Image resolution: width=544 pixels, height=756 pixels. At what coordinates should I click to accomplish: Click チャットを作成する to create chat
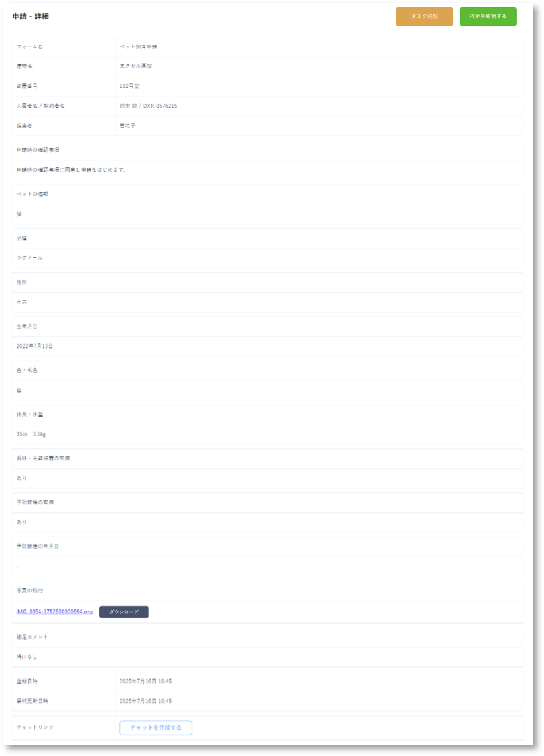[x=156, y=727]
